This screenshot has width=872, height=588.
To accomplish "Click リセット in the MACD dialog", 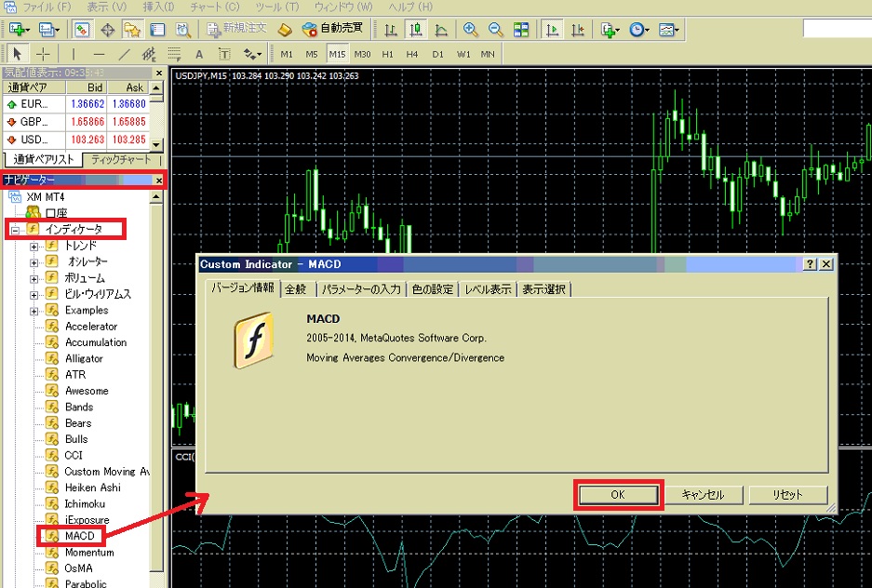I will [788, 495].
